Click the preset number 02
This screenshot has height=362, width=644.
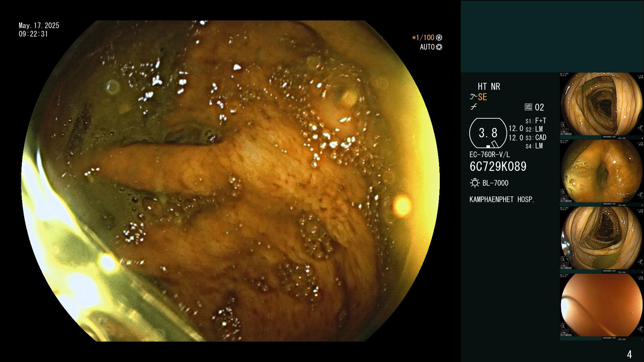(539, 107)
